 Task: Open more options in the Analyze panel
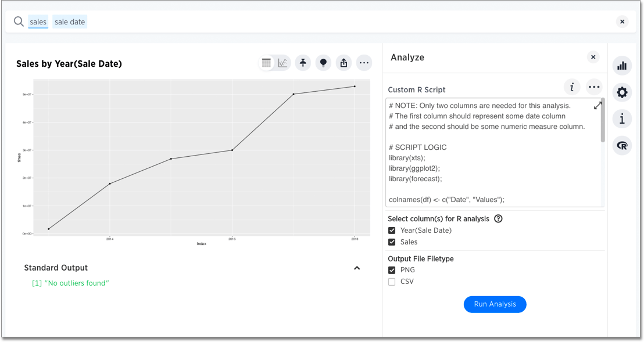pyautogui.click(x=594, y=87)
